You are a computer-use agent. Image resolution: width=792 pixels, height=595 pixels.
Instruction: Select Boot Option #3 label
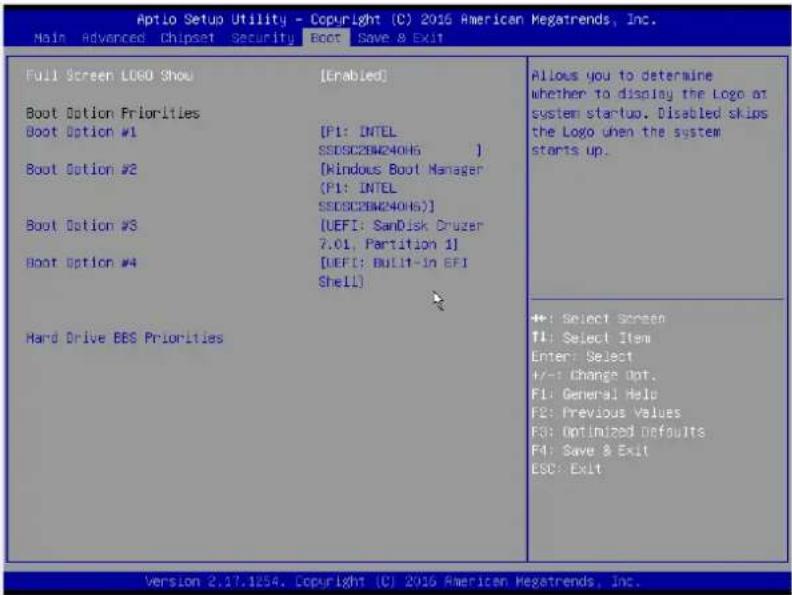[x=81, y=225]
